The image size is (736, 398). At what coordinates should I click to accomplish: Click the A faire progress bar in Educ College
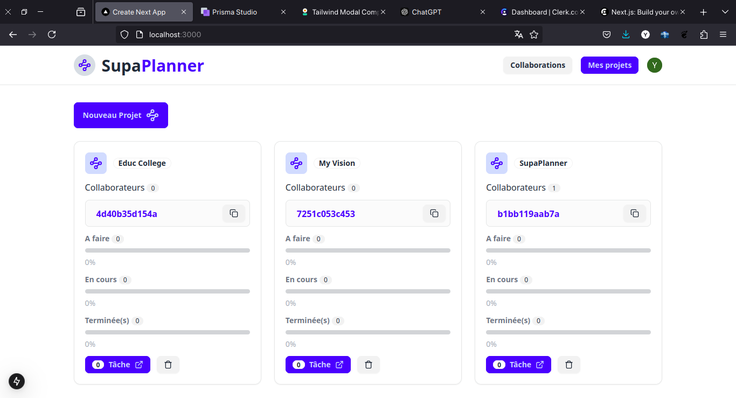click(167, 251)
